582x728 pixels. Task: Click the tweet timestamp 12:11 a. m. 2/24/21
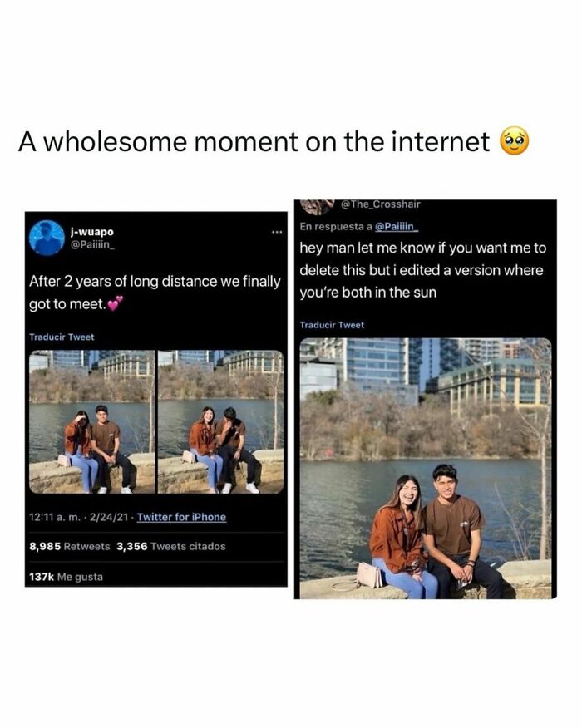click(x=78, y=517)
